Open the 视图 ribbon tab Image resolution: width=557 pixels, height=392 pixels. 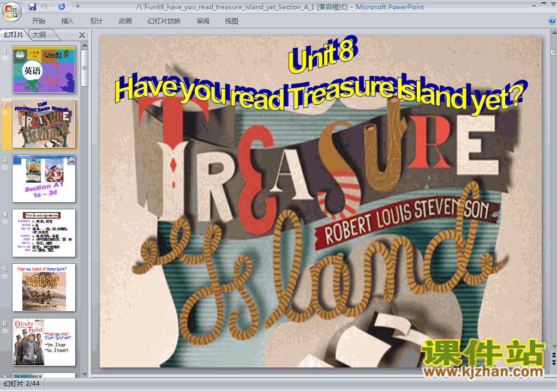[x=232, y=21]
